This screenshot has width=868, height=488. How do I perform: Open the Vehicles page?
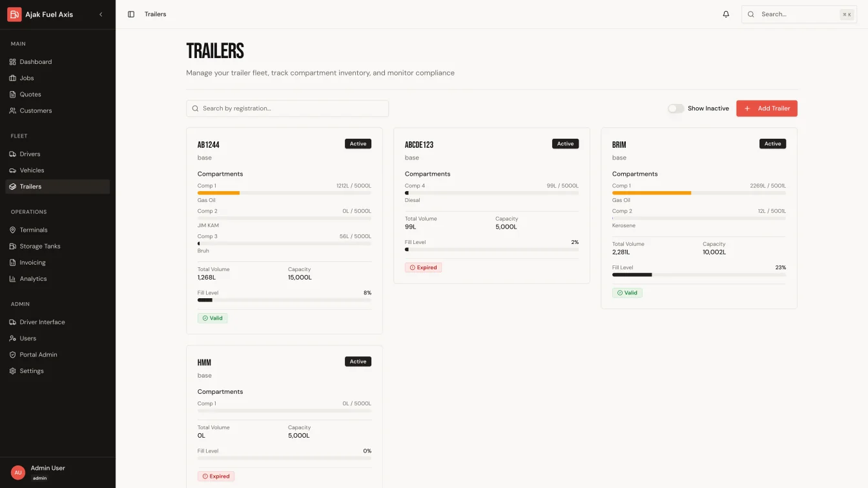point(31,170)
